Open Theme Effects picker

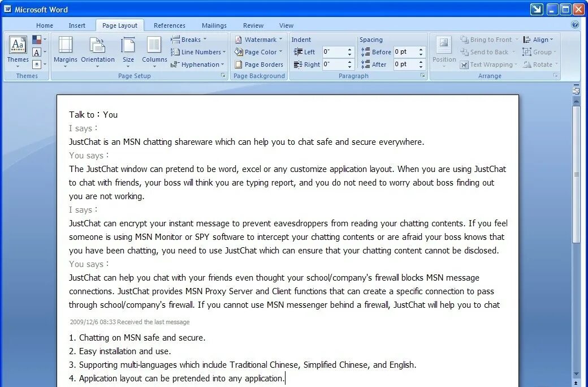40,64
